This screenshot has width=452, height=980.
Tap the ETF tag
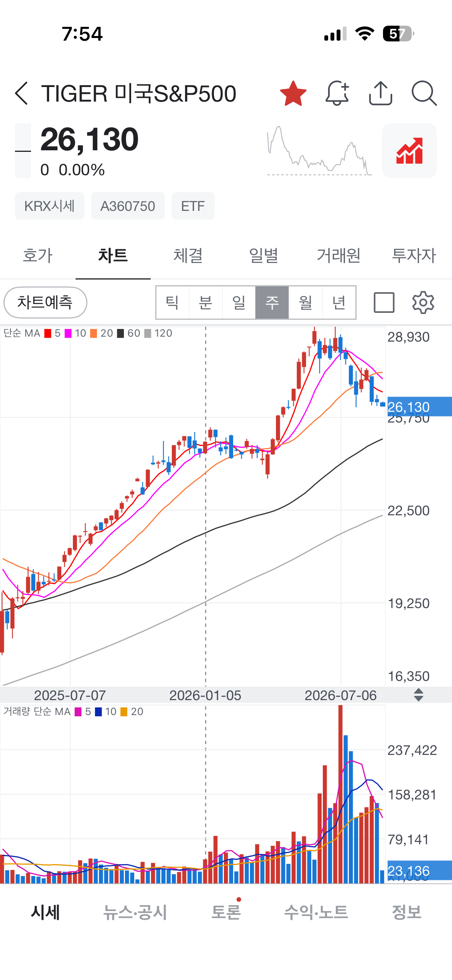[193, 206]
